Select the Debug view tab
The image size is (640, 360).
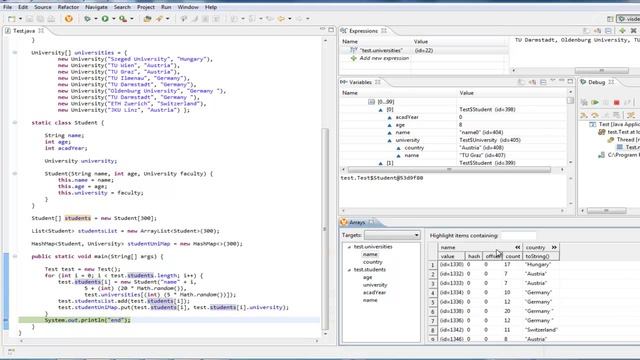point(596,82)
